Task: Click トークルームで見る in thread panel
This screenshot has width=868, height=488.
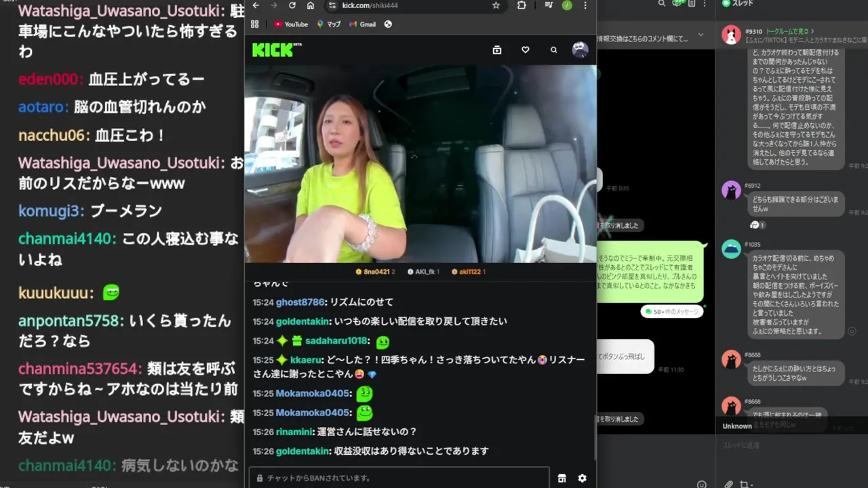Action: point(789,31)
